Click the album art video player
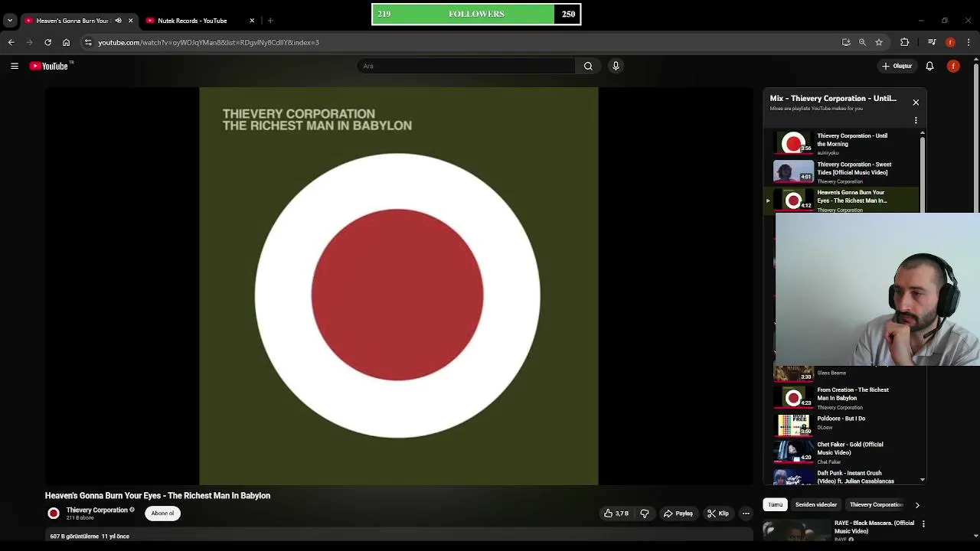 coord(399,286)
